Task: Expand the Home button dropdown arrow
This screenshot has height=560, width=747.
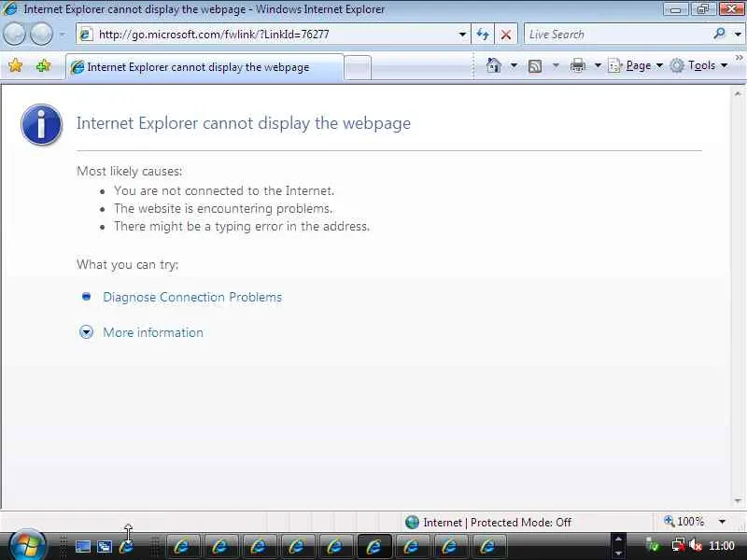Action: point(514,65)
